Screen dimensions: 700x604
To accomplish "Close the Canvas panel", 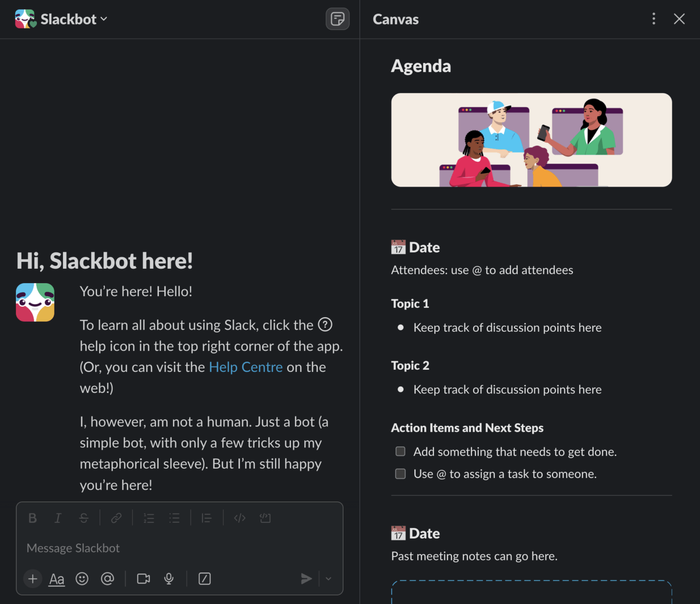I will coord(679,19).
